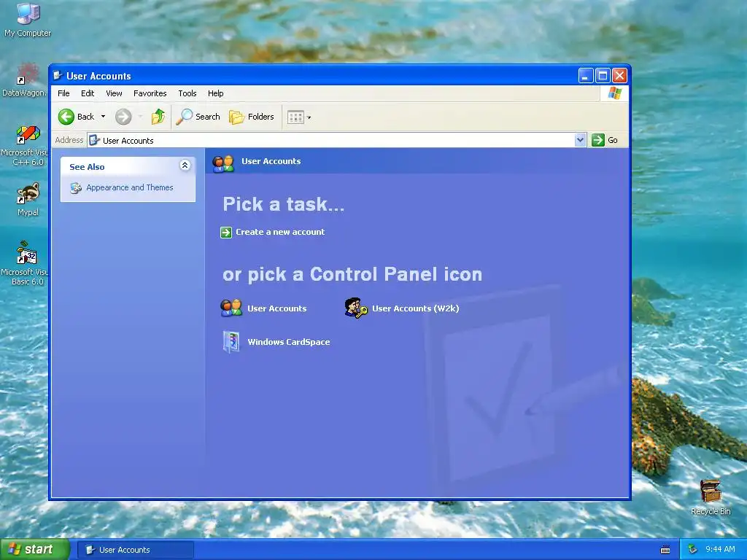
Task: Open the Tools menu
Action: [187, 93]
